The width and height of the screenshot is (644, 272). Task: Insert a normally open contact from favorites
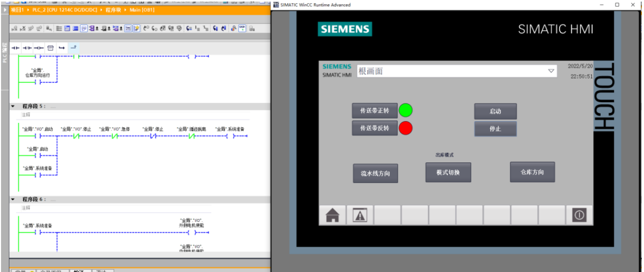click(x=15, y=47)
